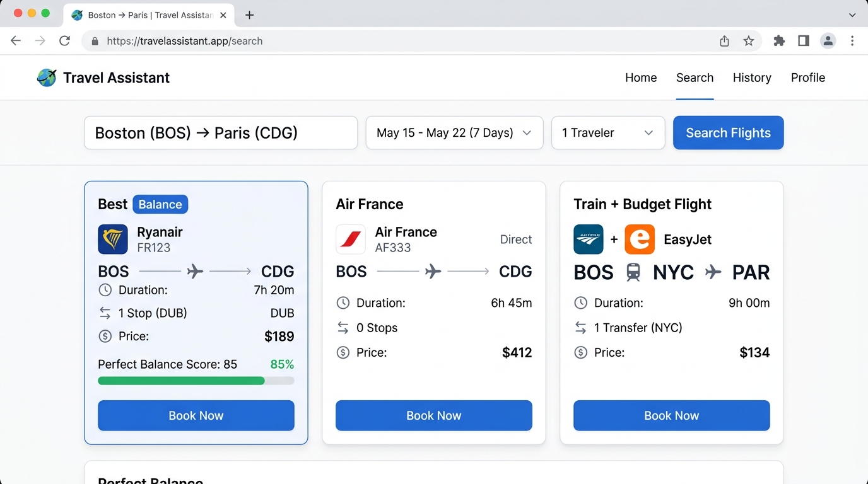Open the browser share icon
The image size is (868, 484).
coord(724,41)
